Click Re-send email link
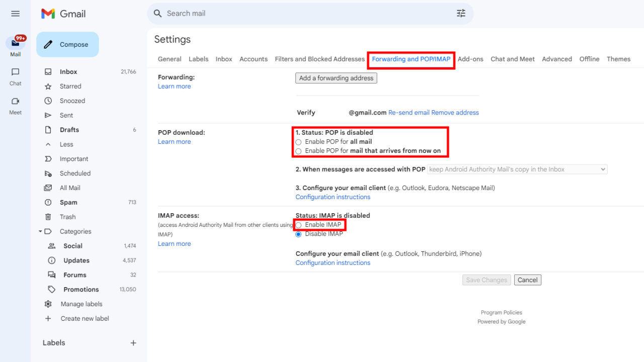The height and width of the screenshot is (362, 644). coord(409,113)
